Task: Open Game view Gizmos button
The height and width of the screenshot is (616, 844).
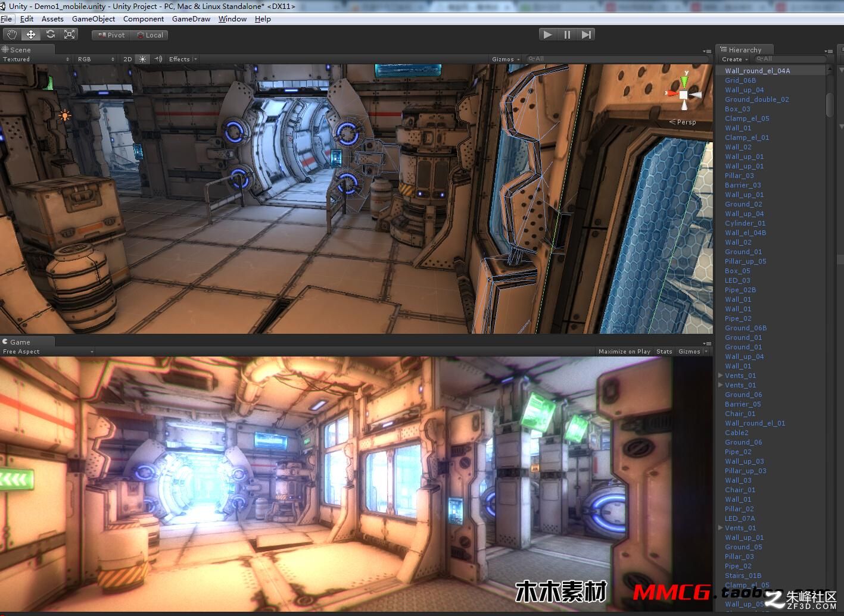Action: coord(689,352)
